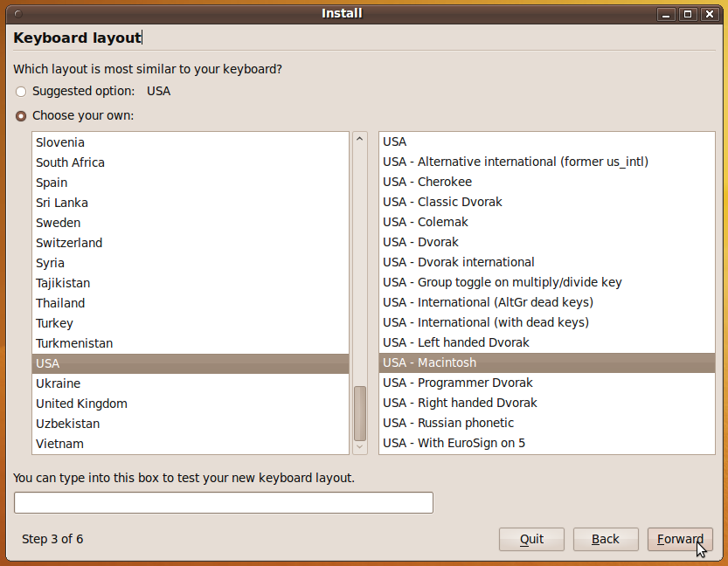Pick Ukraine in the country list
Image resolution: width=728 pixels, height=566 pixels.
pos(59,383)
